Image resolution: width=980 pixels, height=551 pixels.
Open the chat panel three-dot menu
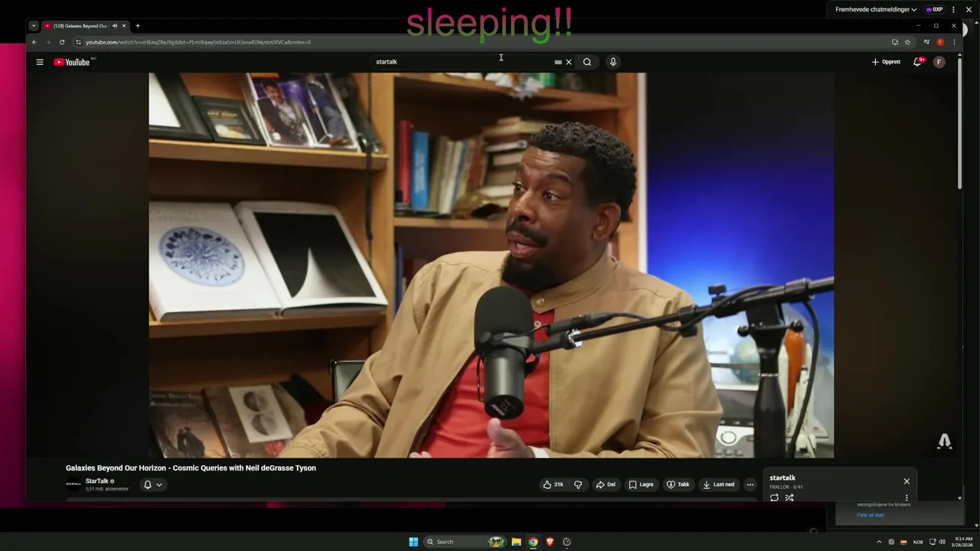pyautogui.click(x=954, y=10)
